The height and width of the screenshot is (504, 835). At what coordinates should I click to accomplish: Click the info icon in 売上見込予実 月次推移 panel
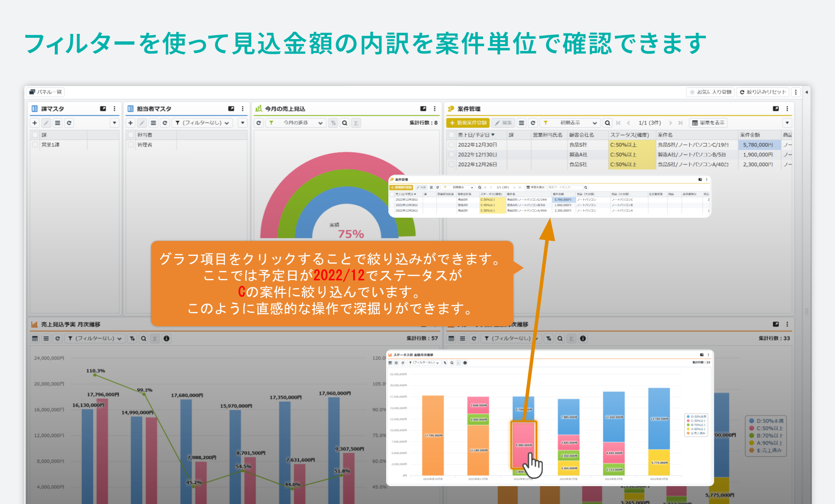167,338
